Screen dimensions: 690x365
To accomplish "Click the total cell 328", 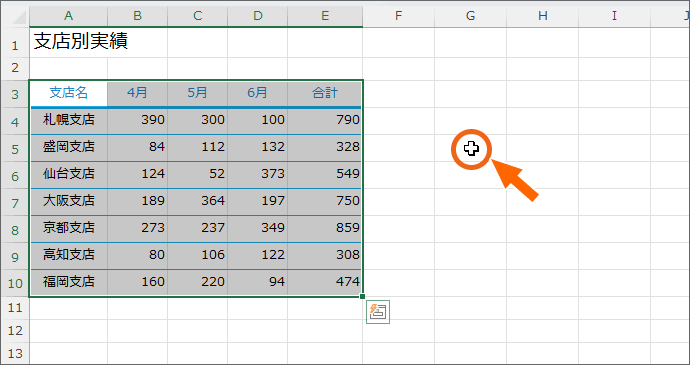I will tap(325, 148).
